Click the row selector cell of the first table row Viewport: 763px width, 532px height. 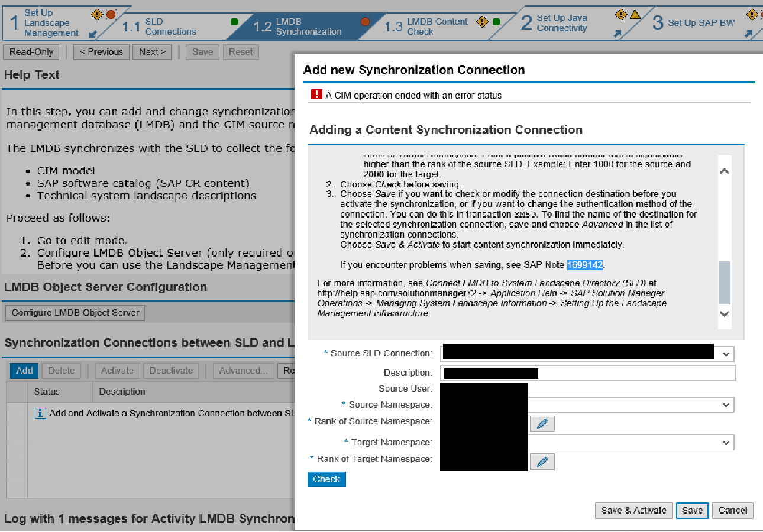tap(17, 413)
